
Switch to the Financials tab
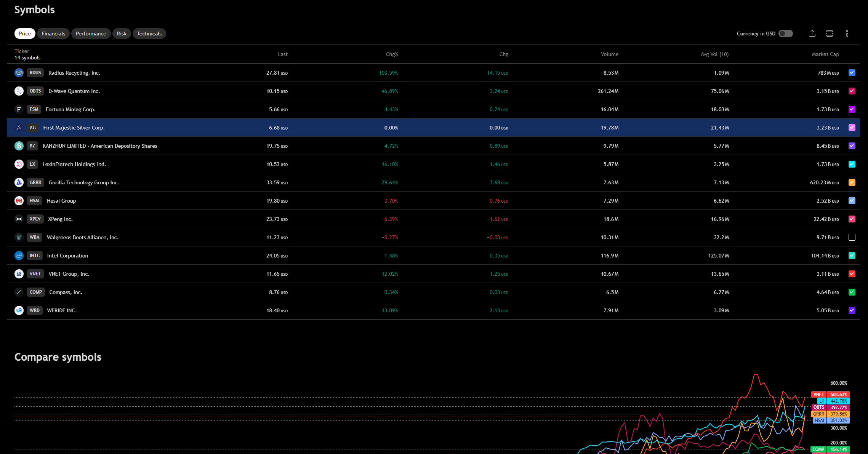click(x=53, y=34)
